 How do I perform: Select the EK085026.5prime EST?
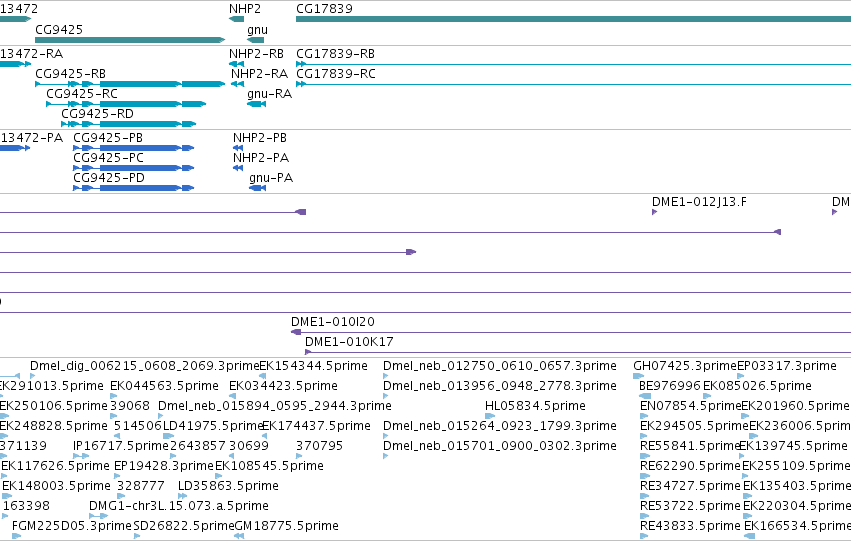coord(757,386)
